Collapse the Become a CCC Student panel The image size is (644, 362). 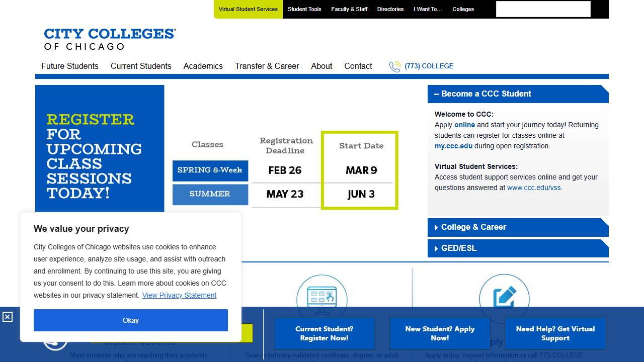(518, 94)
